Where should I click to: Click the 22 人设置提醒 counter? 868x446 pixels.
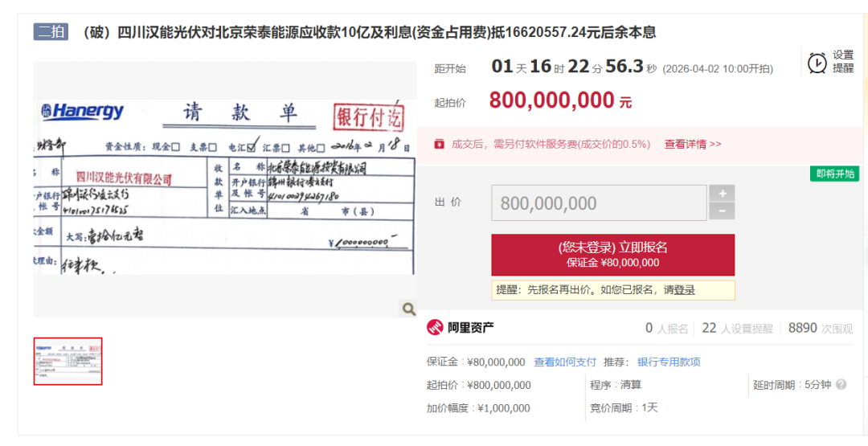[x=737, y=328]
